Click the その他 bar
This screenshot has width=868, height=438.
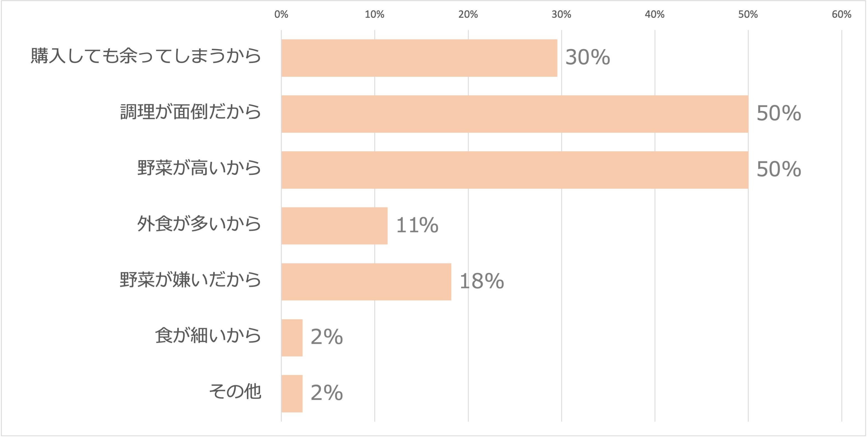[x=292, y=393]
